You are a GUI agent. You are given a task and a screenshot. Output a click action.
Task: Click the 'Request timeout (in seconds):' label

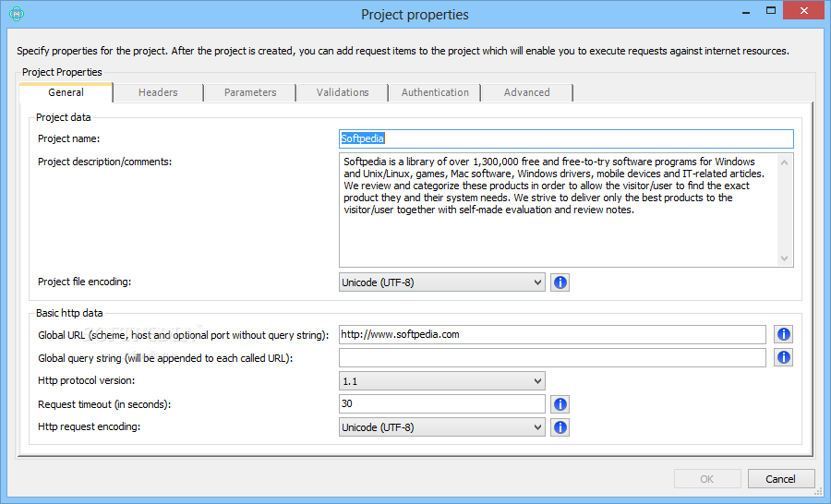point(104,404)
